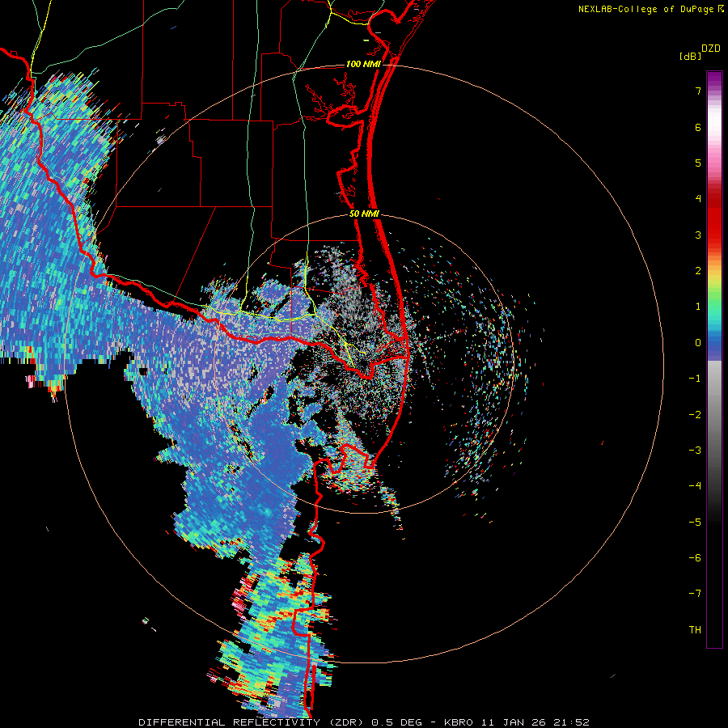Image resolution: width=728 pixels, height=728 pixels.
Task: Click the red 3 dB section of color bar
Action: [714, 227]
